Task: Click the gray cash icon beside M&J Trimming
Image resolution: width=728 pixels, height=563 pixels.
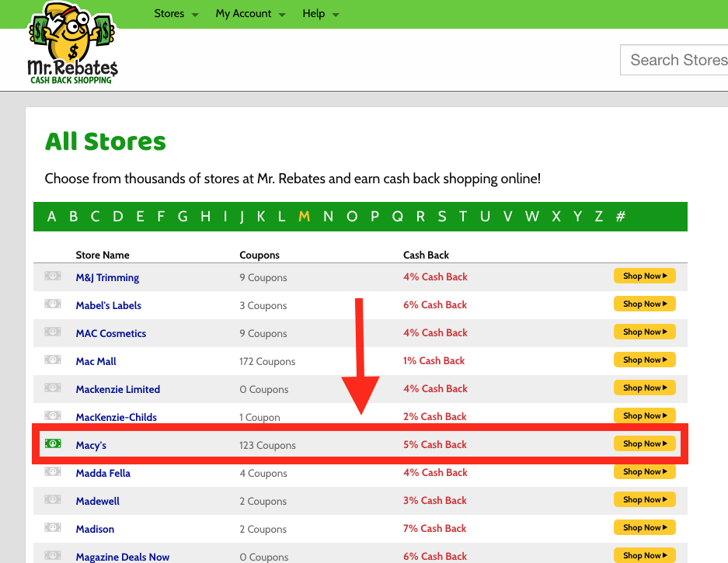Action: pos(53,276)
